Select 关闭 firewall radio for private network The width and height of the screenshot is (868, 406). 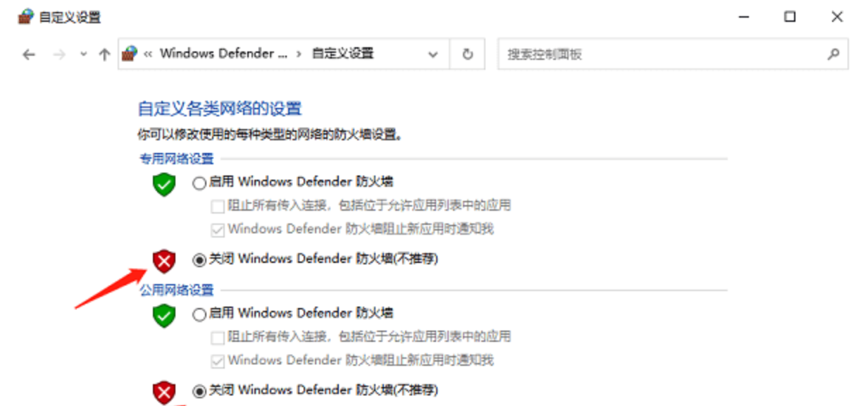(199, 260)
